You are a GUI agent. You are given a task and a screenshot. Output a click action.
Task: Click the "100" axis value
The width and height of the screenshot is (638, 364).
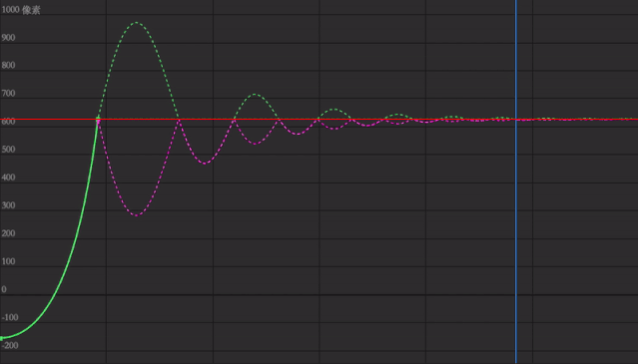pos(9,261)
